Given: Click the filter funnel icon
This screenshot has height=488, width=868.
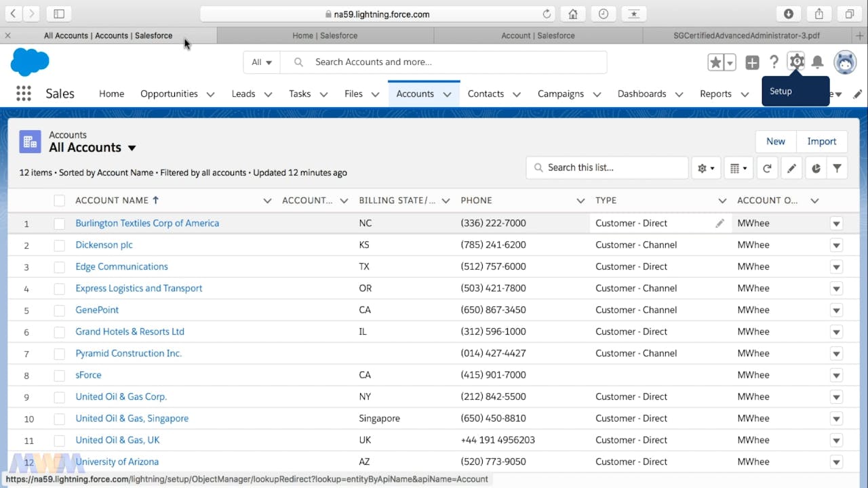Looking at the screenshot, I should [x=837, y=168].
